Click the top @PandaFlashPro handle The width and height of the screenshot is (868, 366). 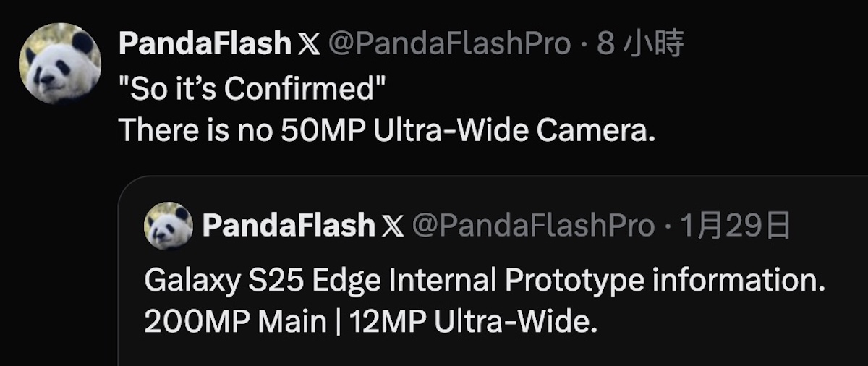point(449,45)
